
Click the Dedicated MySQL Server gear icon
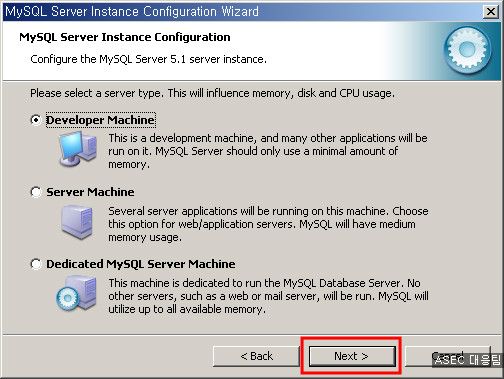77,293
